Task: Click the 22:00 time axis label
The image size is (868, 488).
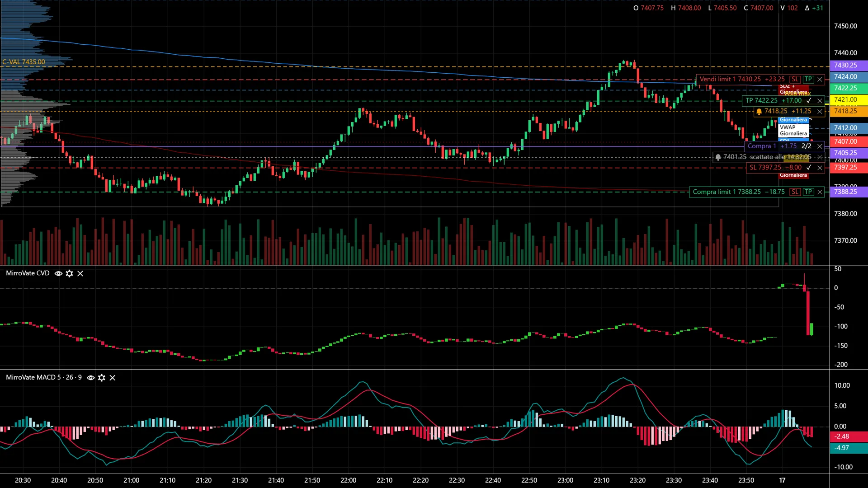Action: 348,480
